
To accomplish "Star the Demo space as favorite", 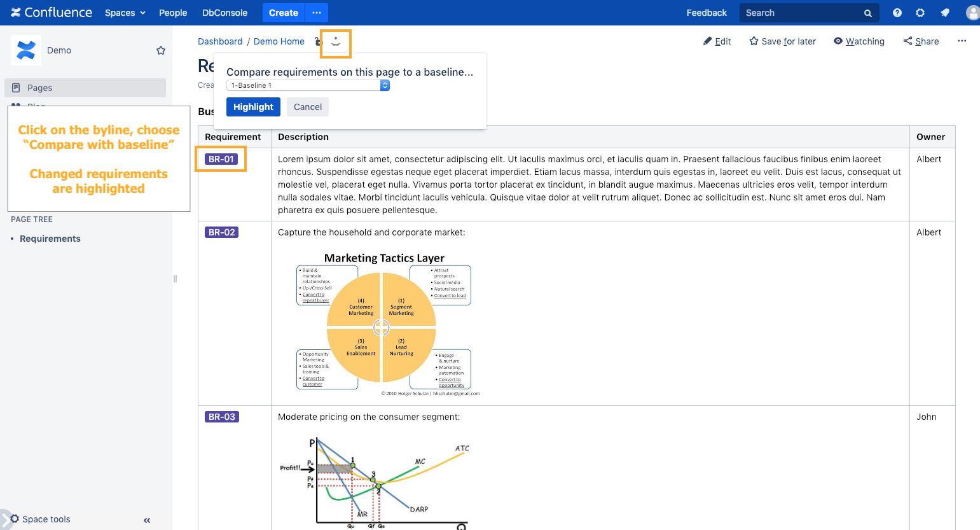I will [161, 50].
